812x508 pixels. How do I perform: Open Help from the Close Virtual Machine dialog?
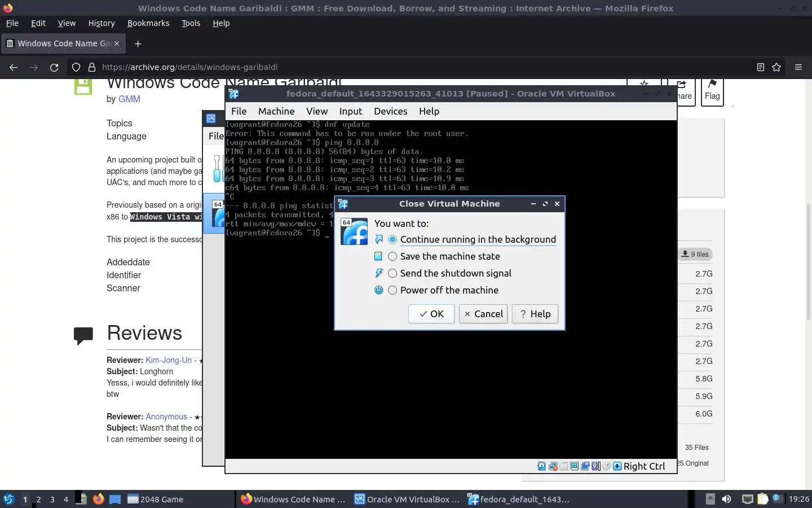tap(535, 314)
